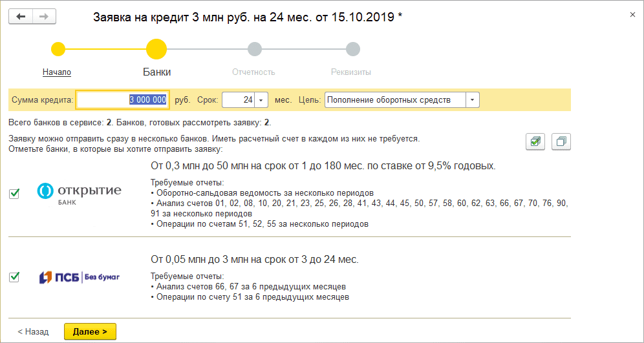Click the uncheck all banks icon
Viewport: 644px width, 343px height.
(x=561, y=141)
